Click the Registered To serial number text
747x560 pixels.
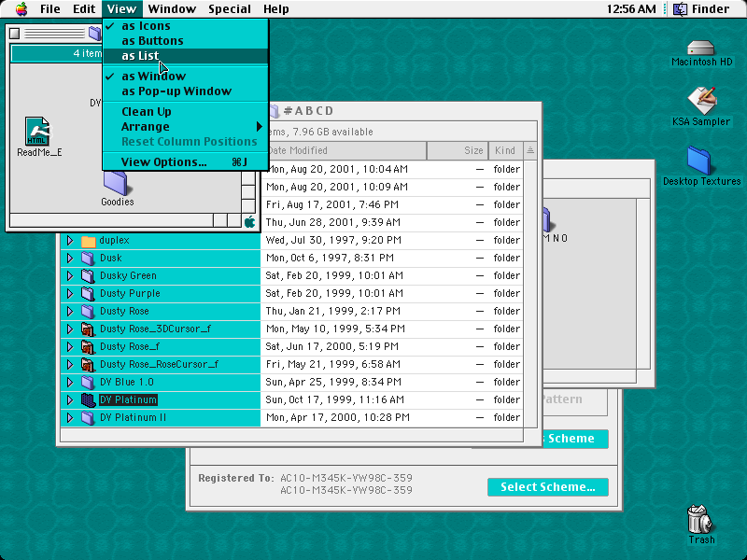click(x=346, y=484)
